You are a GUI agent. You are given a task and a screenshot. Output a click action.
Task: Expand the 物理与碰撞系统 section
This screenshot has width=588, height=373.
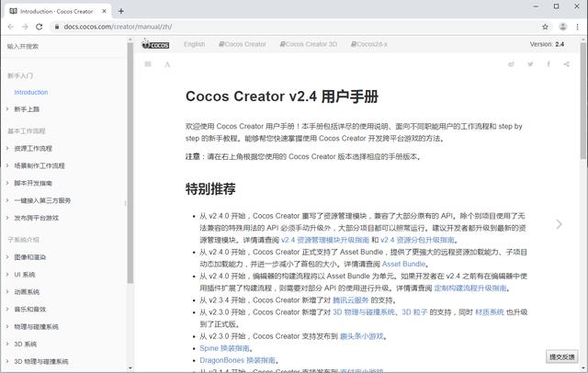[x=37, y=326]
